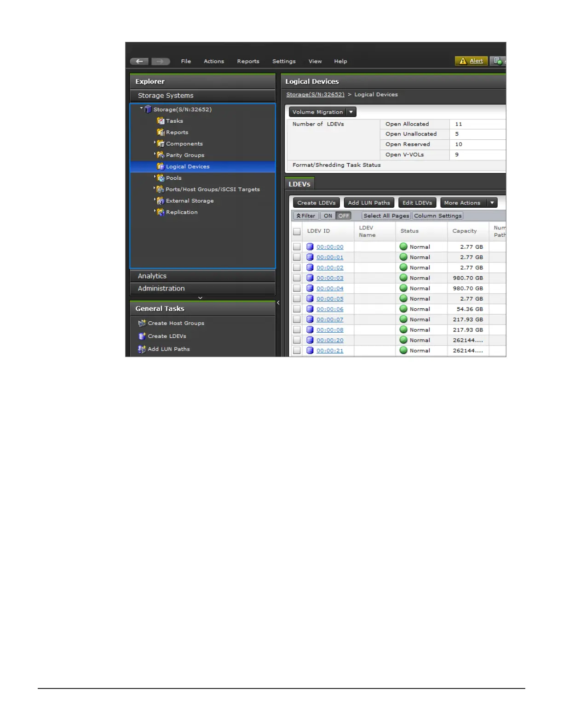
Task: Click the Edit LDEVs button
Action: [417, 203]
